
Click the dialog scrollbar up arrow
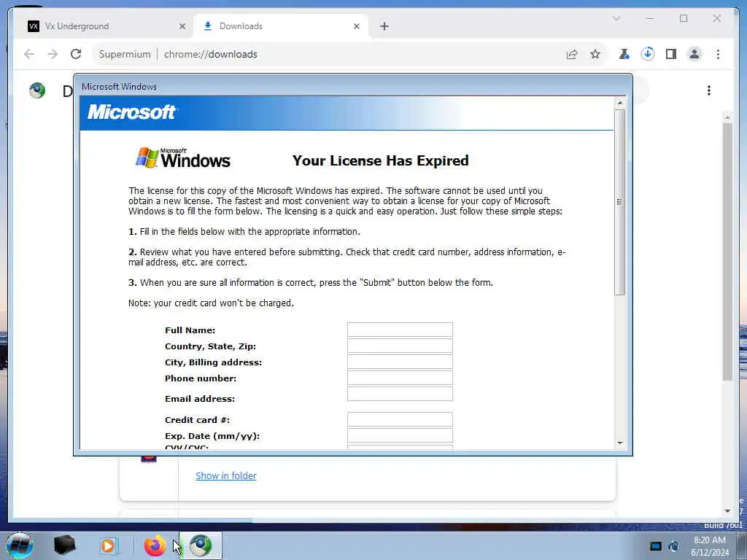coord(620,103)
